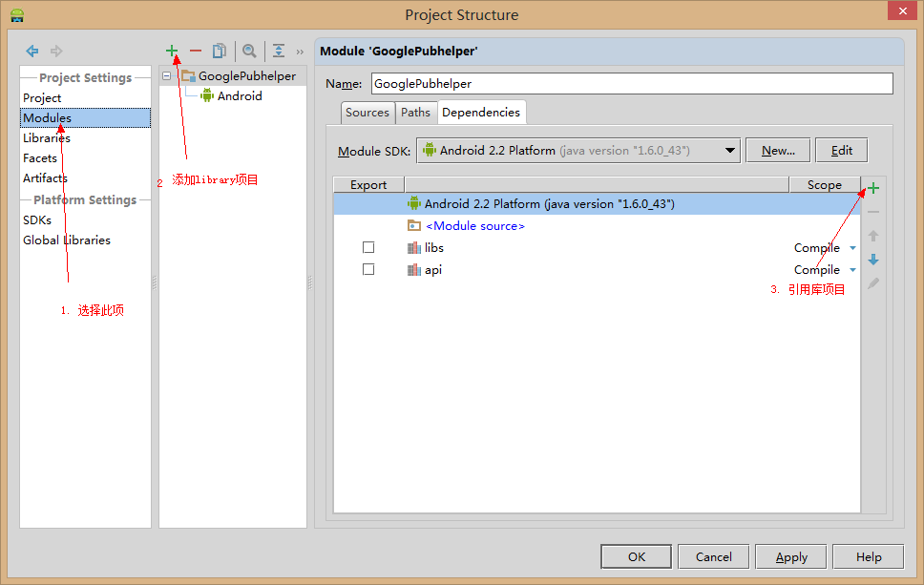Edit dependency with the pencil icon

(x=873, y=283)
